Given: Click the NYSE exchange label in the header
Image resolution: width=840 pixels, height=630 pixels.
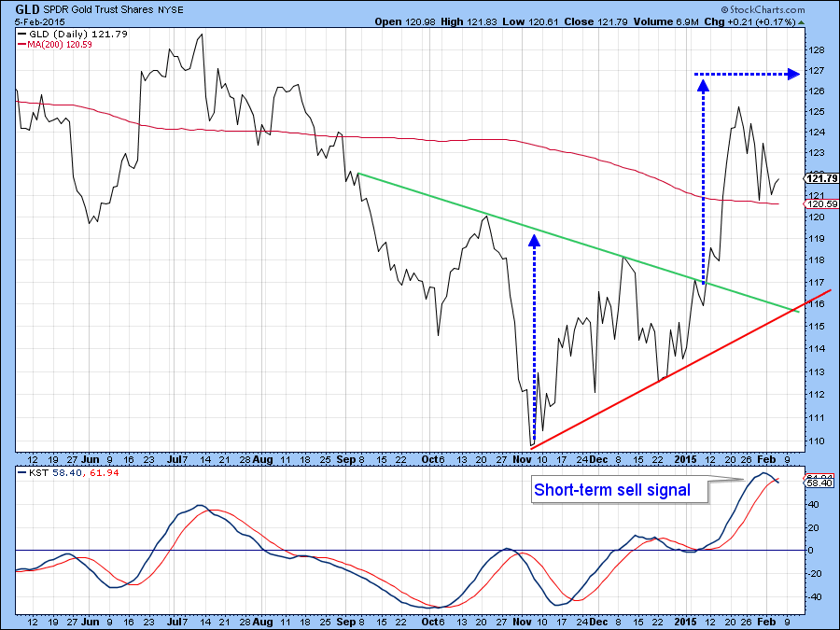Looking at the screenshot, I should (x=171, y=9).
